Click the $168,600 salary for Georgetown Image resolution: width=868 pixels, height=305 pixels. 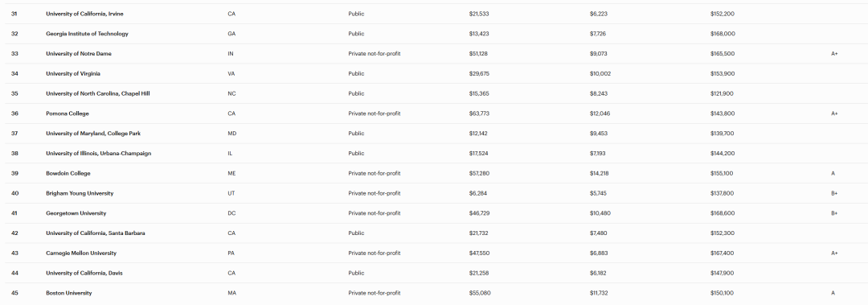[x=723, y=213]
